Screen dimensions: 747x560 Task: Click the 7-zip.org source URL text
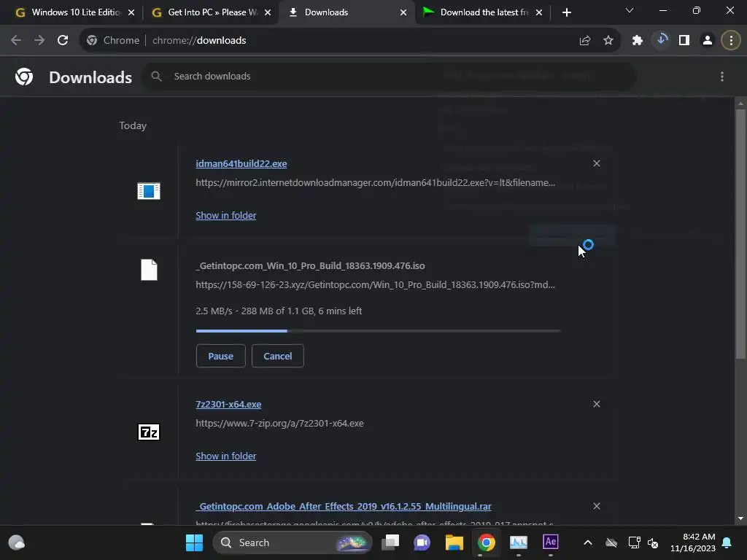coord(279,424)
